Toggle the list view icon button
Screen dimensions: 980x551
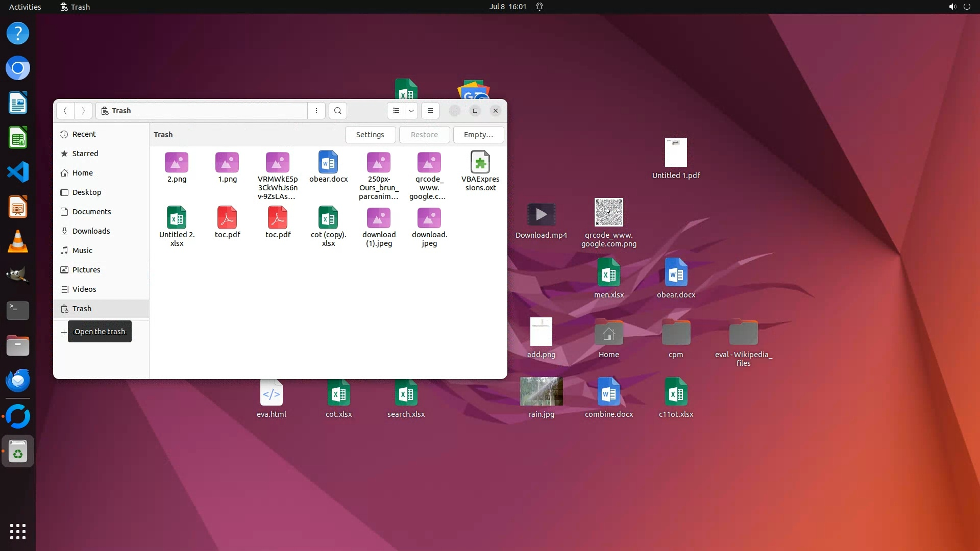396,111
